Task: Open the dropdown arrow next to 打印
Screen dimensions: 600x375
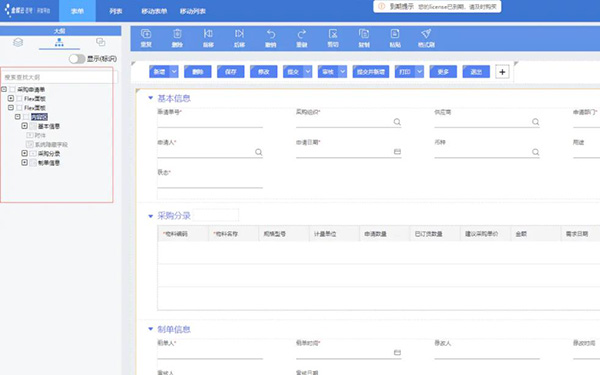Action: (420, 72)
